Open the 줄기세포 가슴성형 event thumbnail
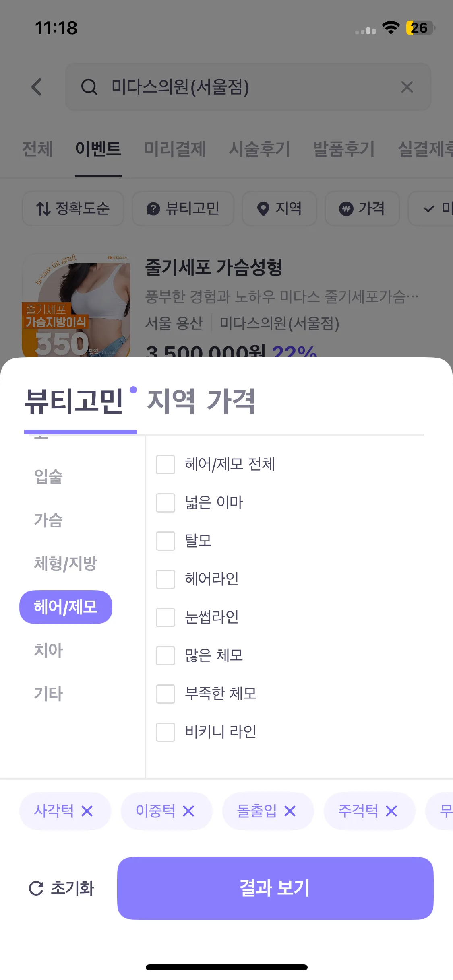This screenshot has height=980, width=453. 76,306
